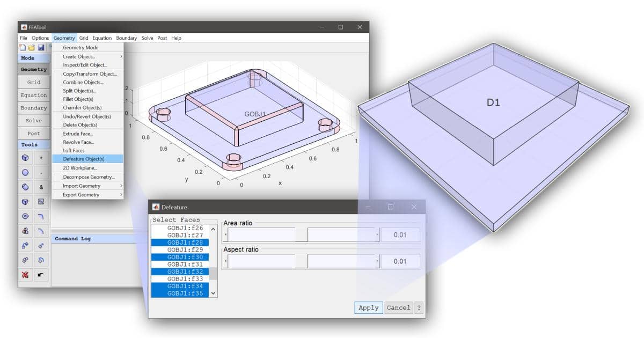Click the Area ratio value field
The image size is (644, 338).
tap(400, 234)
